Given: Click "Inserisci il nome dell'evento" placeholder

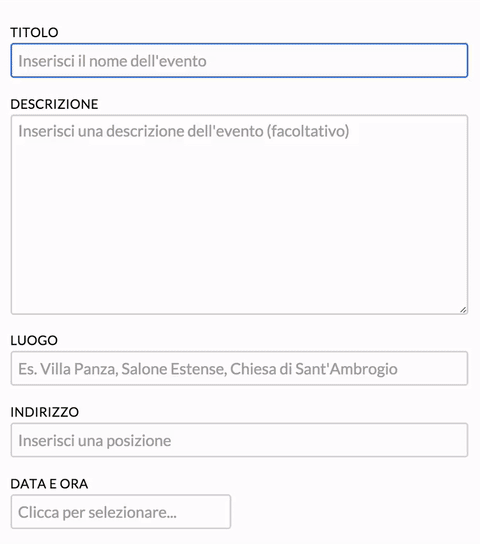Looking at the screenshot, I should click(x=112, y=61).
